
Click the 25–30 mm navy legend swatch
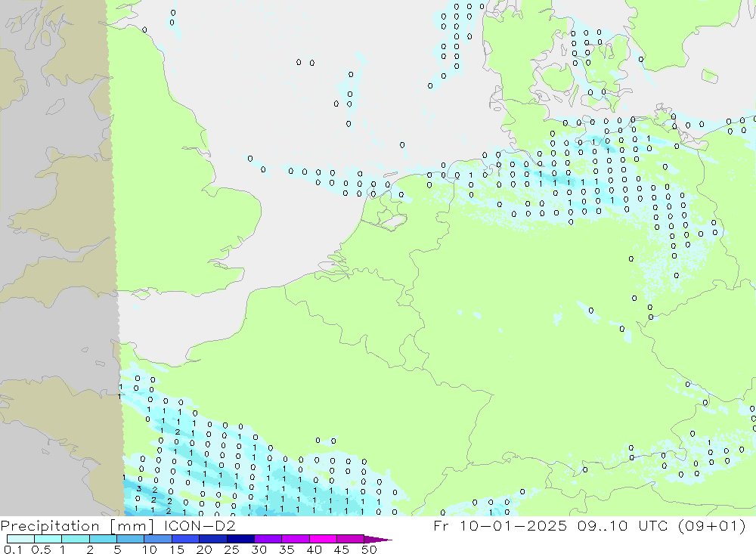[240, 539]
